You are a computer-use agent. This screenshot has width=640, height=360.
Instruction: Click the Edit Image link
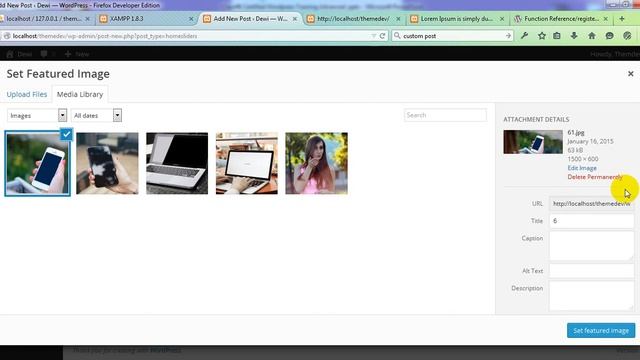pyautogui.click(x=582, y=168)
